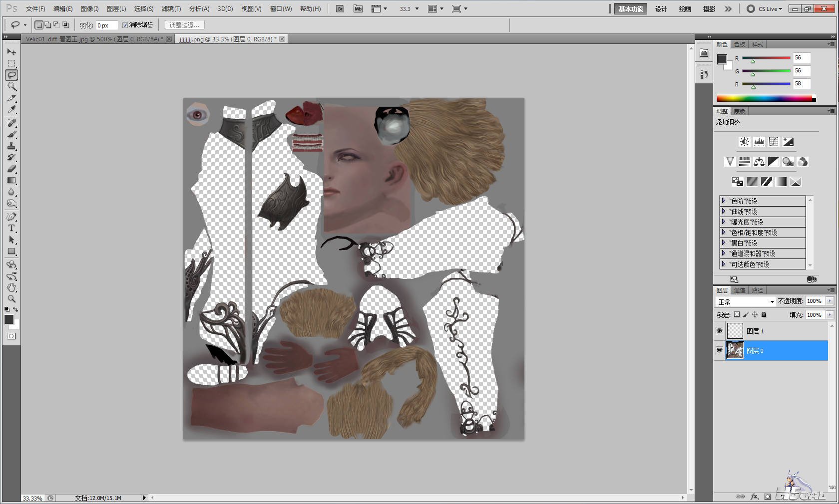The height and width of the screenshot is (504, 839).
Task: Open the 窗口(W) menu
Action: (x=281, y=8)
